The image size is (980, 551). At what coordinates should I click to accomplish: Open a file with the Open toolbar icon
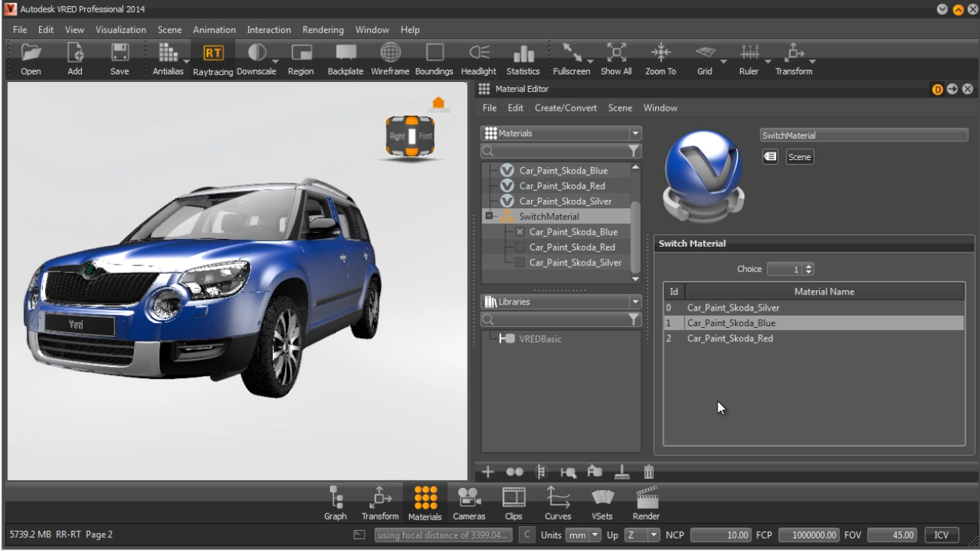[31, 59]
